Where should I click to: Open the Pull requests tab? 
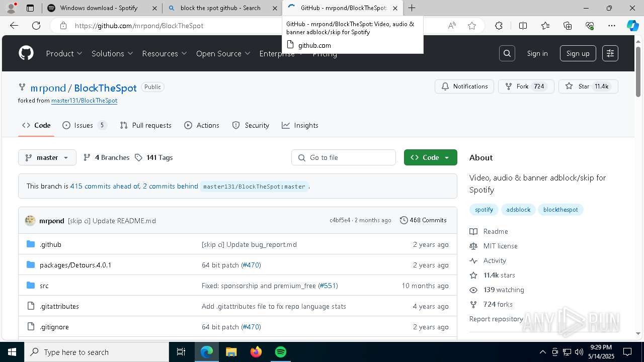[x=146, y=125]
